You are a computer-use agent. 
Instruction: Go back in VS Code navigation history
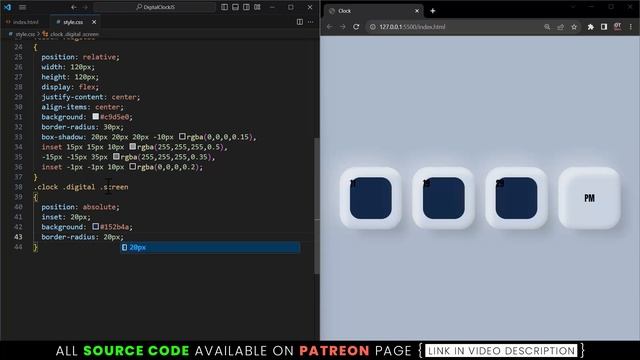(73, 7)
